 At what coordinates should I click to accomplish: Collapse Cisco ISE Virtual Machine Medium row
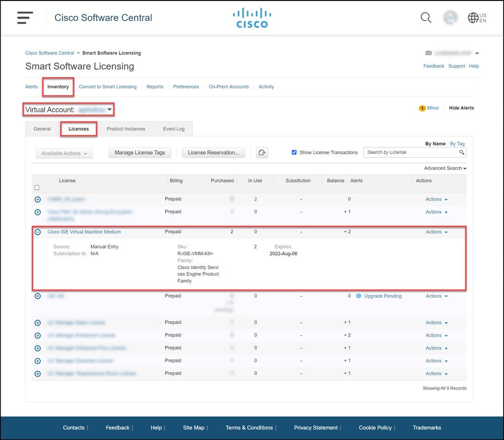tap(38, 232)
